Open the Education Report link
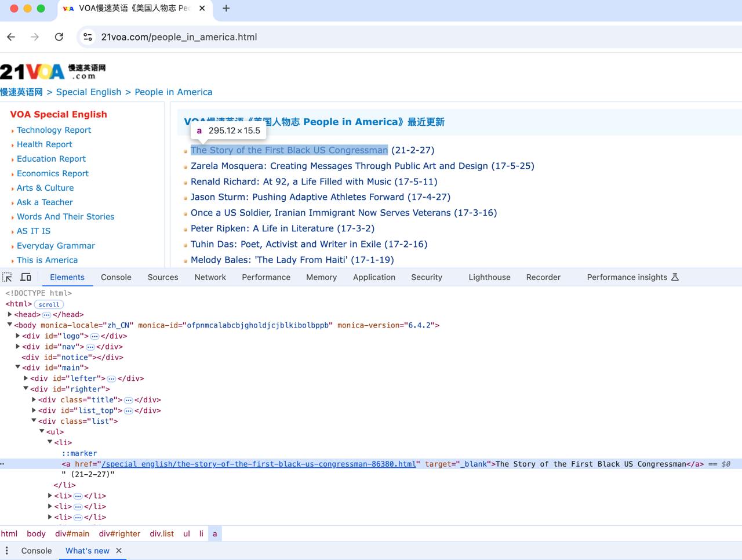The width and height of the screenshot is (742, 560). coord(51,159)
